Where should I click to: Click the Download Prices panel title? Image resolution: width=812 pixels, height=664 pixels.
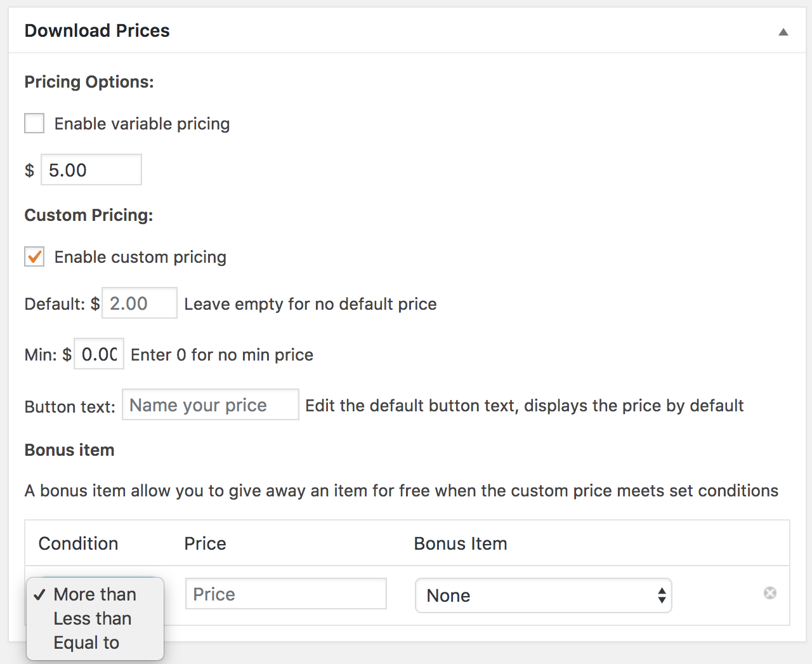tap(97, 30)
